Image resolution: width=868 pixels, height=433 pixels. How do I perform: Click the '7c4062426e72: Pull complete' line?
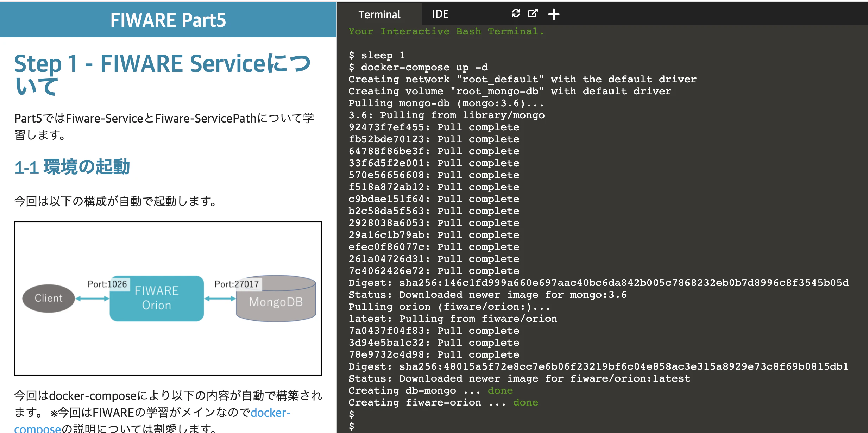[434, 271]
